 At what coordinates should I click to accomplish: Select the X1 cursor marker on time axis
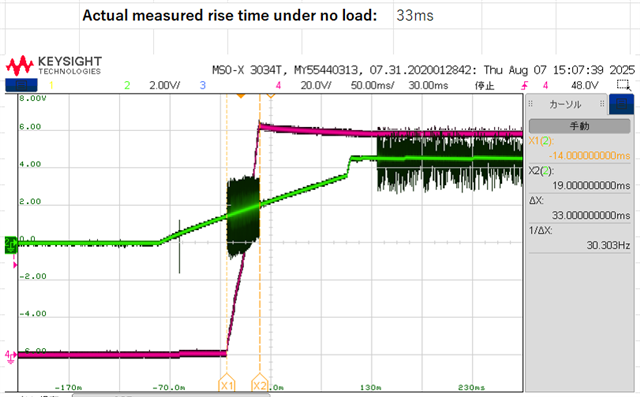(227, 384)
